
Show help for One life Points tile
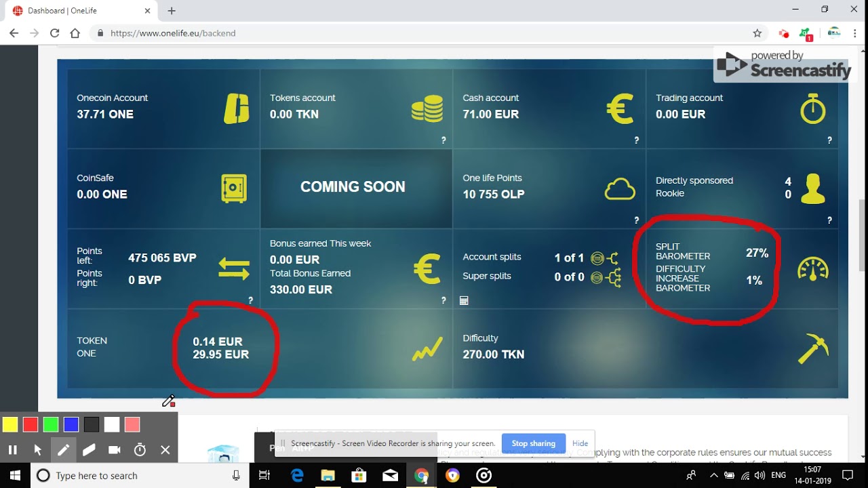coord(636,220)
